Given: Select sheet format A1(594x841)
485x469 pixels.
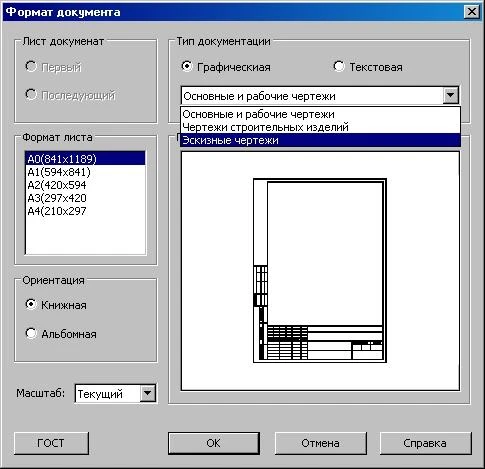Looking at the screenshot, I should (85, 172).
